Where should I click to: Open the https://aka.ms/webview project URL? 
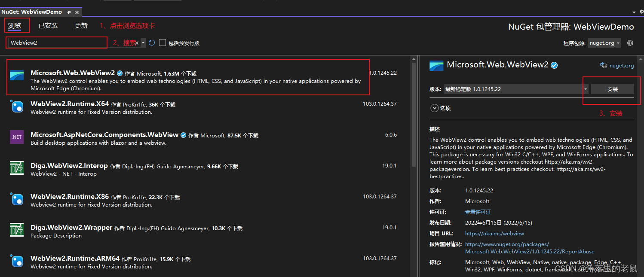(494, 234)
